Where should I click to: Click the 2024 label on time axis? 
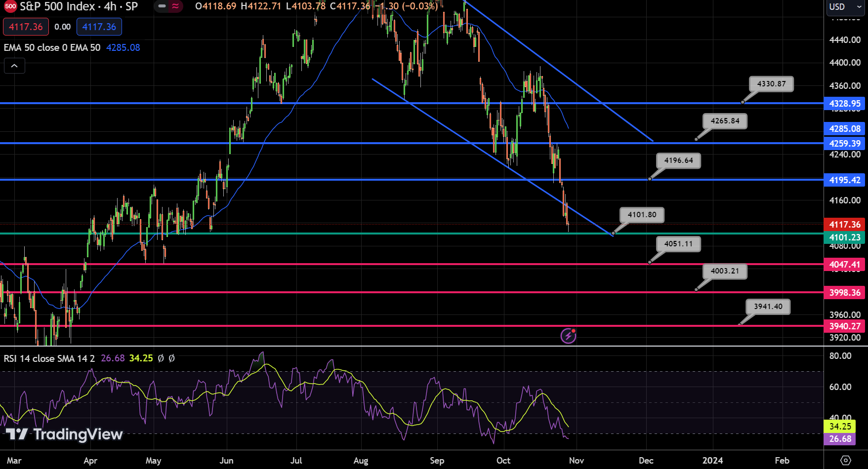(x=712, y=461)
